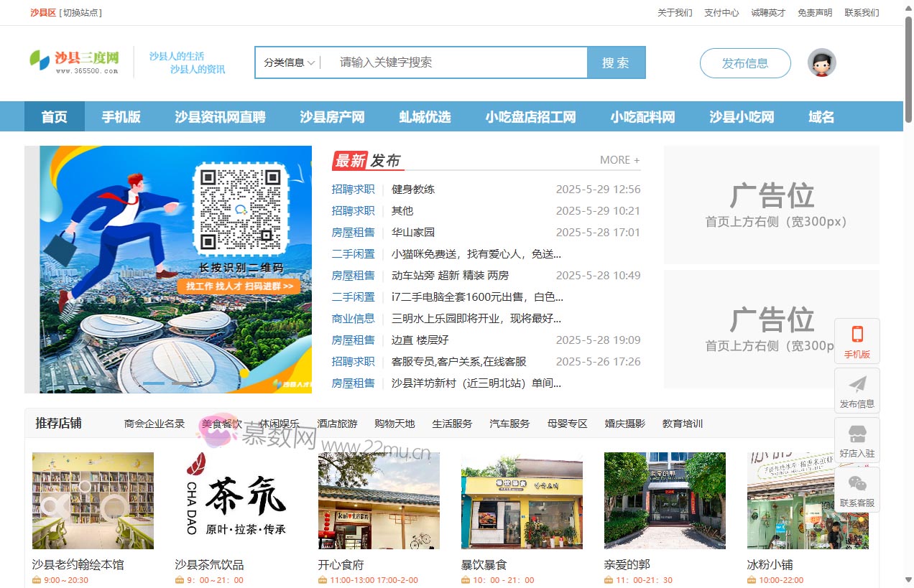The width and height of the screenshot is (914, 588).
Task: Open the 首页 menu item
Action: click(x=54, y=116)
